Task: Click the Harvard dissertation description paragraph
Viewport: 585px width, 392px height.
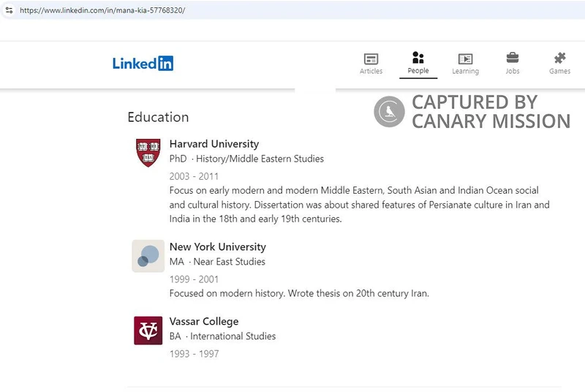Action: pos(359,204)
